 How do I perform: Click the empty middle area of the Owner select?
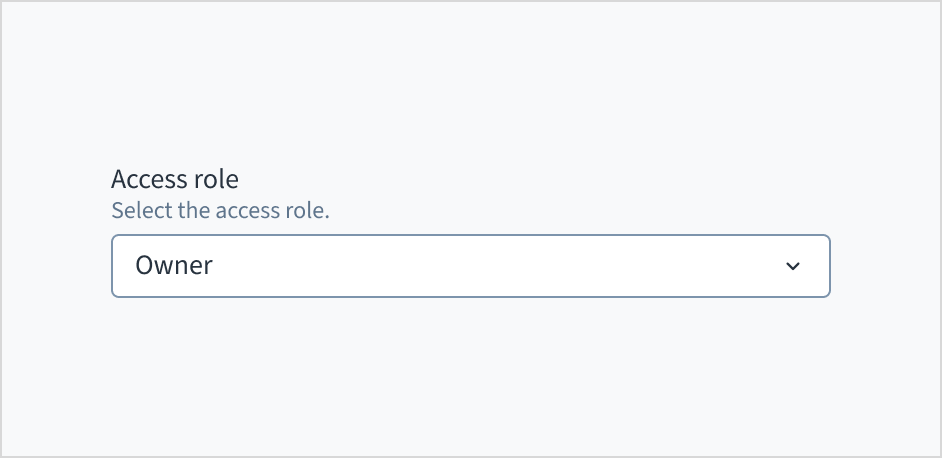[480, 266]
